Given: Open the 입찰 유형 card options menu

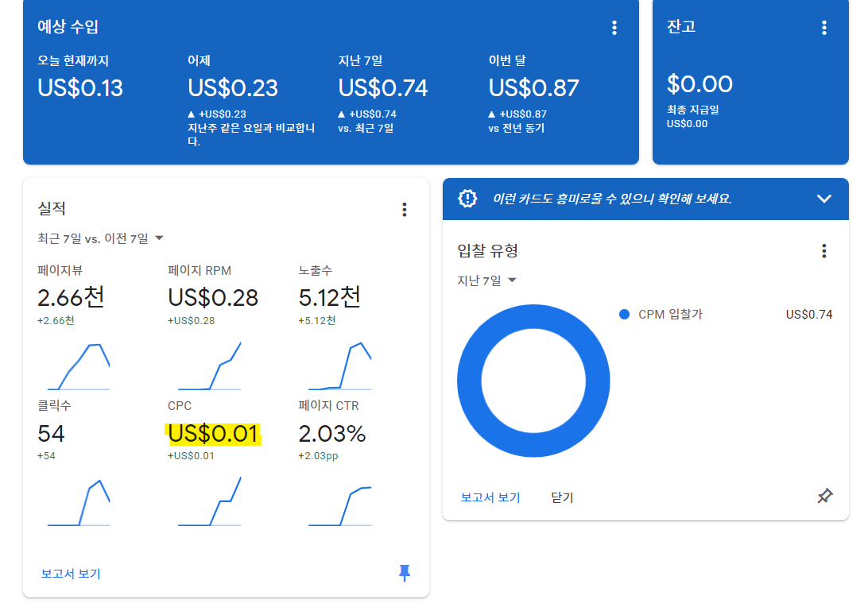Looking at the screenshot, I should click(823, 251).
